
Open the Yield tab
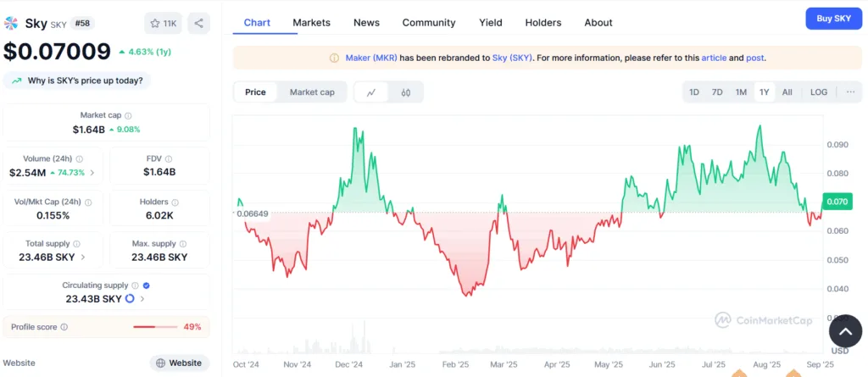491,23
